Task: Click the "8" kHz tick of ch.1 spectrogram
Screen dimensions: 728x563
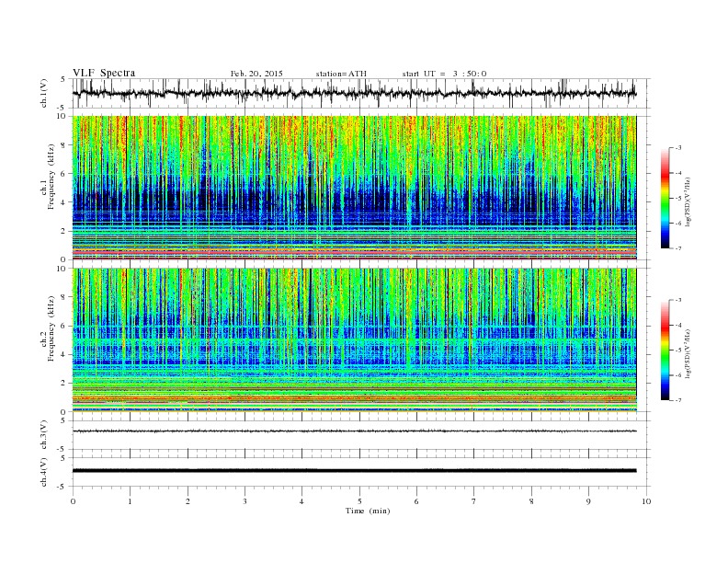Action: (x=63, y=145)
